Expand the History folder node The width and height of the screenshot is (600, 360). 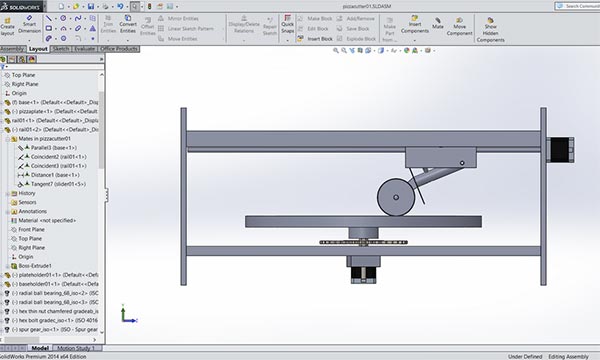8,194
